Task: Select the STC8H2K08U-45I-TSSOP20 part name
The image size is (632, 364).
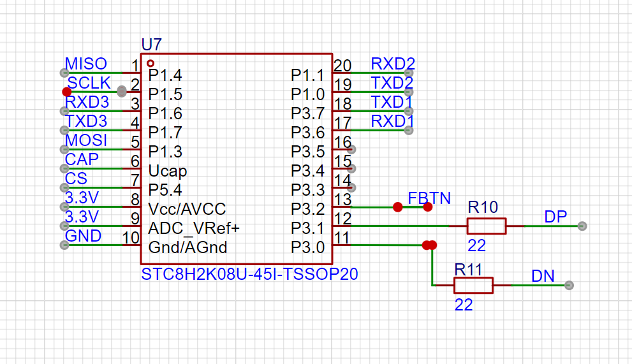Action: pos(249,275)
